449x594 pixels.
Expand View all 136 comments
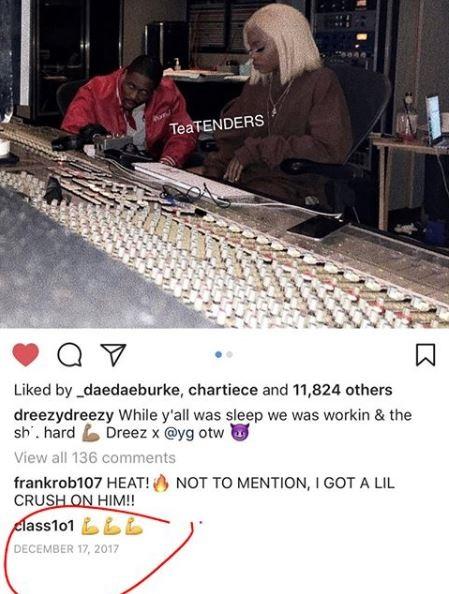[x=95, y=458]
